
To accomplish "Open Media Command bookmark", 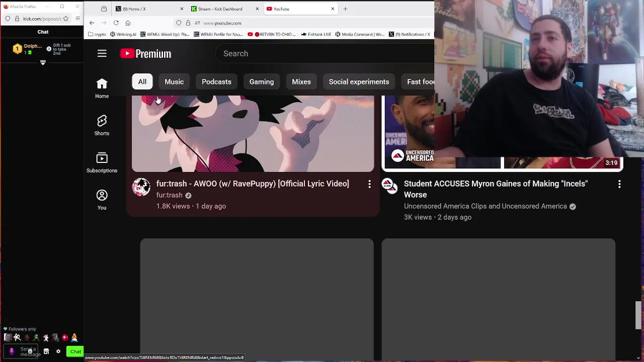I will tap(360, 34).
